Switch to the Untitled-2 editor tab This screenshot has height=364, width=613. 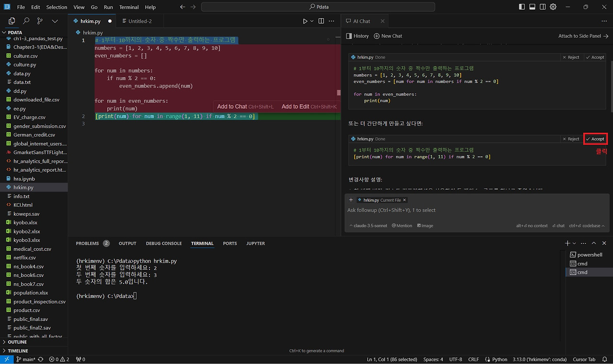[140, 21]
